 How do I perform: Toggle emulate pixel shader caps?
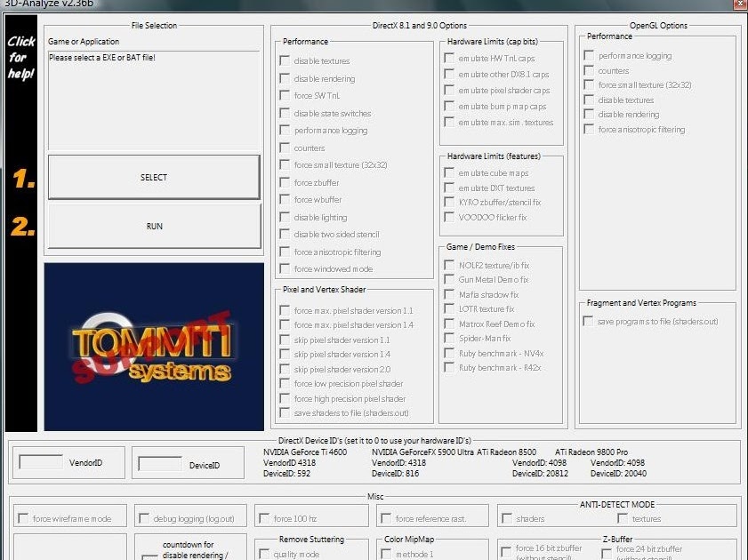(x=449, y=90)
